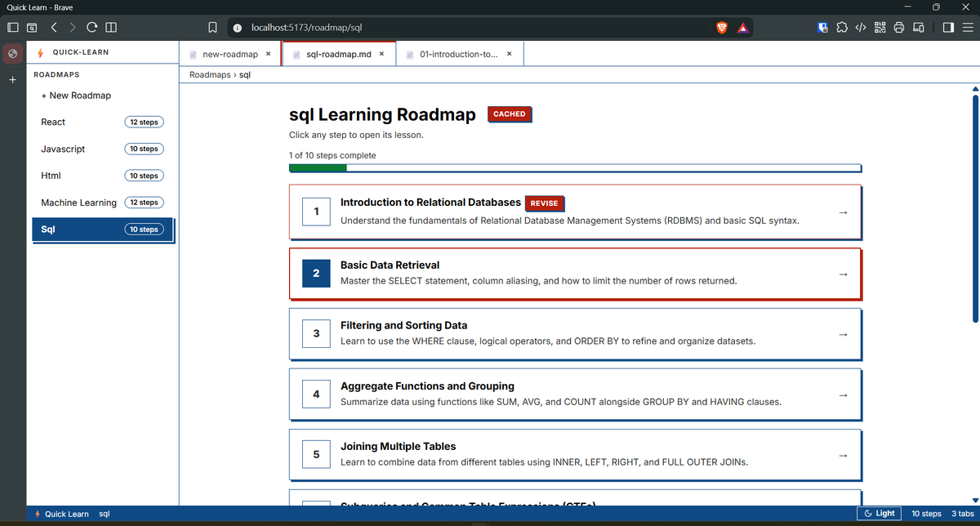Click the 10 steps status bar entry
The height and width of the screenshot is (526, 980).
(x=926, y=514)
